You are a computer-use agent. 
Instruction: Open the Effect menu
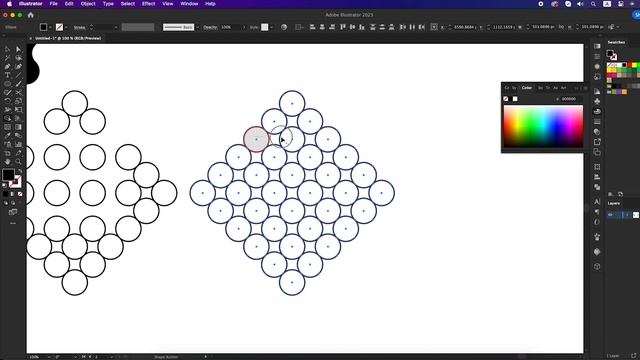click(x=149, y=4)
